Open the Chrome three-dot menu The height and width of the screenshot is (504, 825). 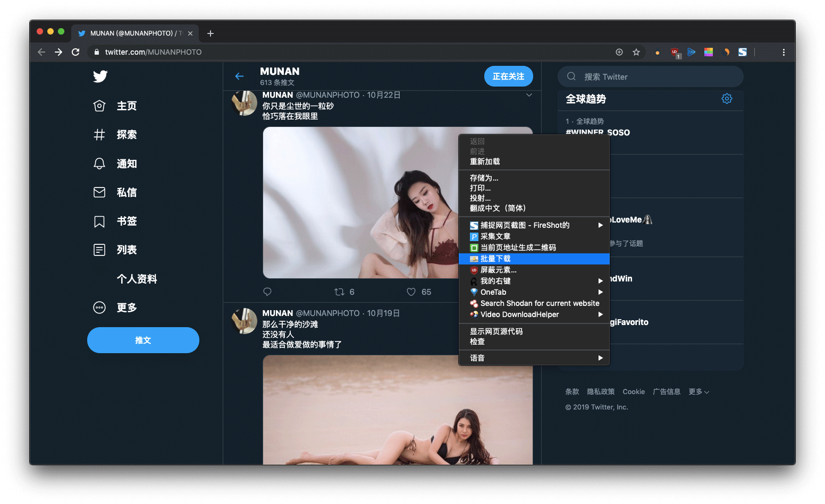(784, 52)
